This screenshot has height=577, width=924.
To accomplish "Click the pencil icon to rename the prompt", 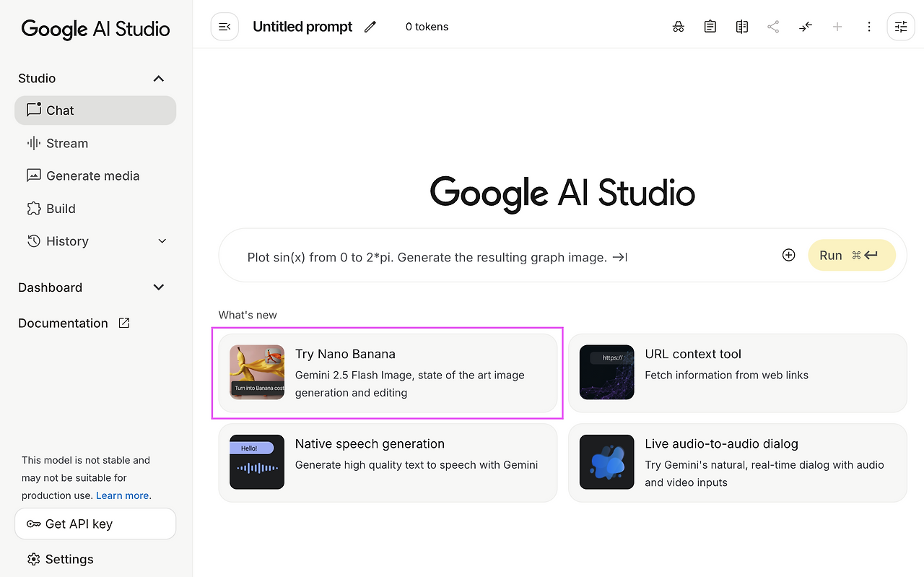I will pos(370,27).
